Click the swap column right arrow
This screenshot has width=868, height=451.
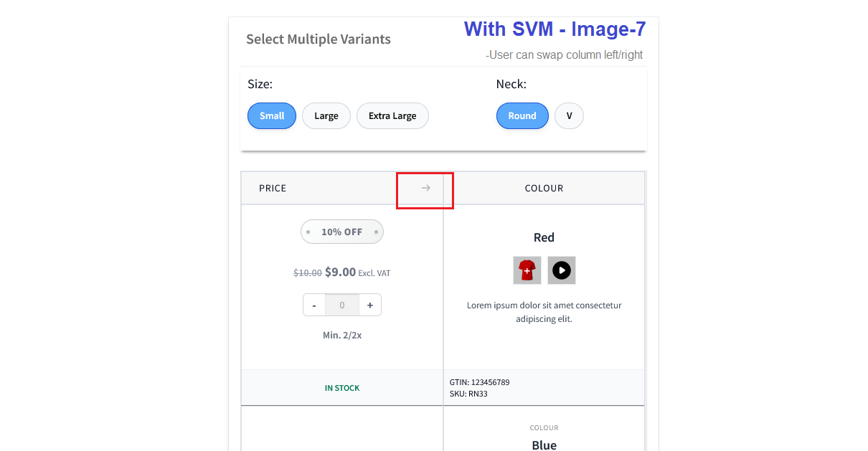(x=426, y=188)
